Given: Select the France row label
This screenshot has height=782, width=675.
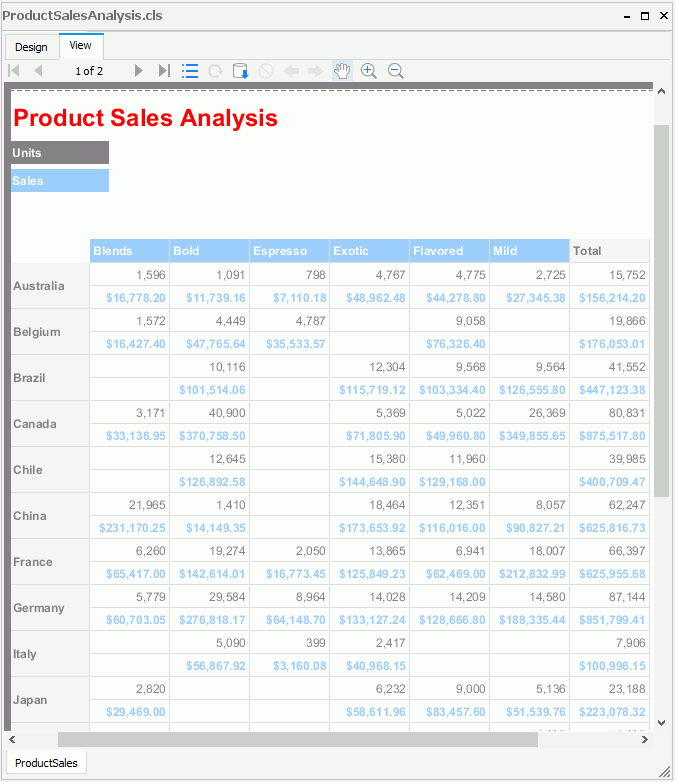Looking at the screenshot, I should [50, 562].
